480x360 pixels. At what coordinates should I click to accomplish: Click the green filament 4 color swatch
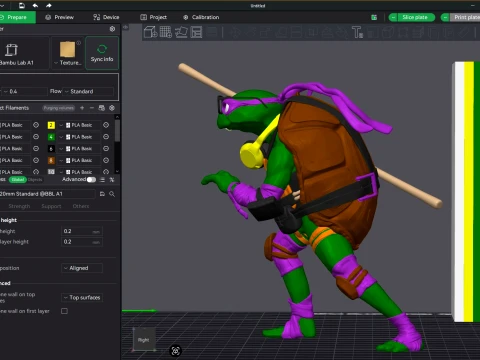[51, 137]
